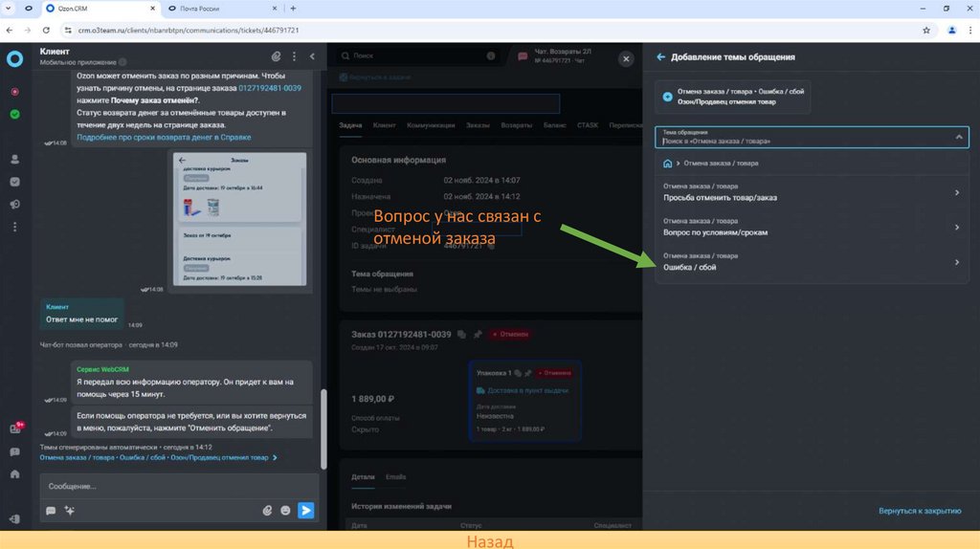This screenshot has width=980, height=549.
Task: Open the orders screenshot thumbnail in chat
Action: pyautogui.click(x=239, y=219)
